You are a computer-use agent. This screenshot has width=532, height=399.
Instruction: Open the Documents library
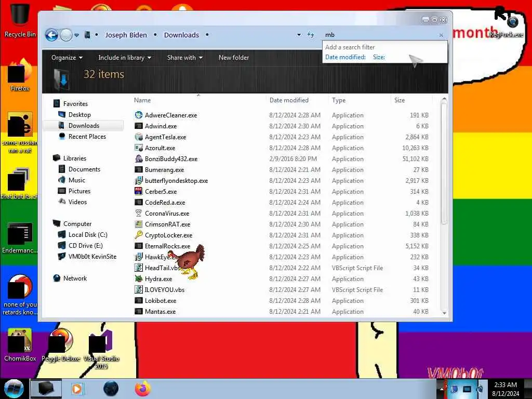pyautogui.click(x=84, y=169)
